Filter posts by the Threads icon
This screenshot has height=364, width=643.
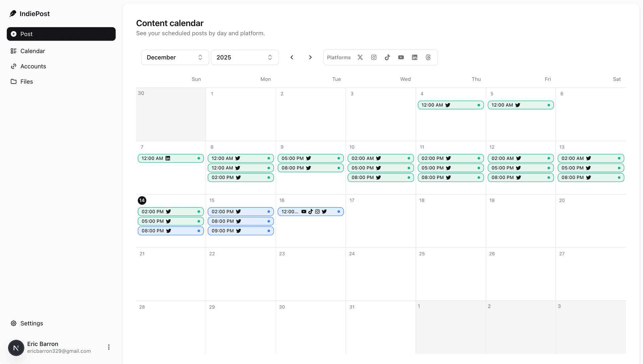(x=428, y=57)
